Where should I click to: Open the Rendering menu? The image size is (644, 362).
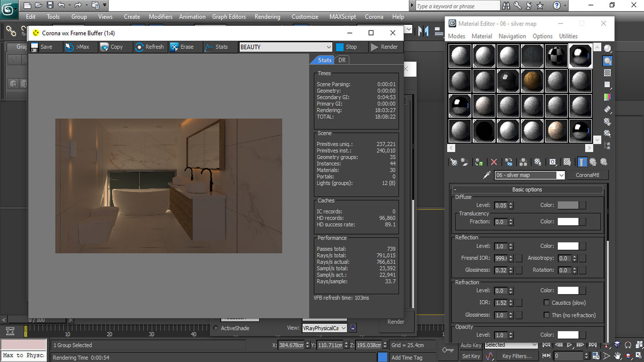pos(267,17)
